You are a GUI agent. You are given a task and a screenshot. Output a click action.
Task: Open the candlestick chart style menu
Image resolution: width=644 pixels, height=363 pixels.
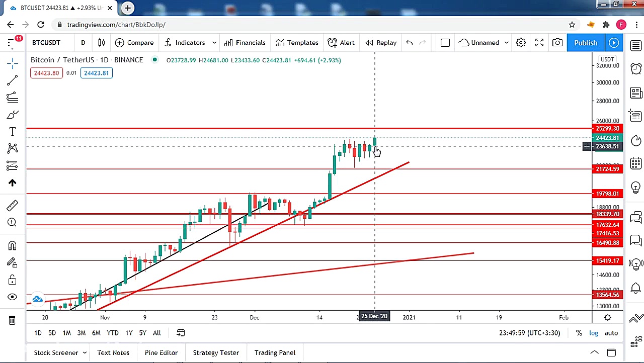[102, 43]
